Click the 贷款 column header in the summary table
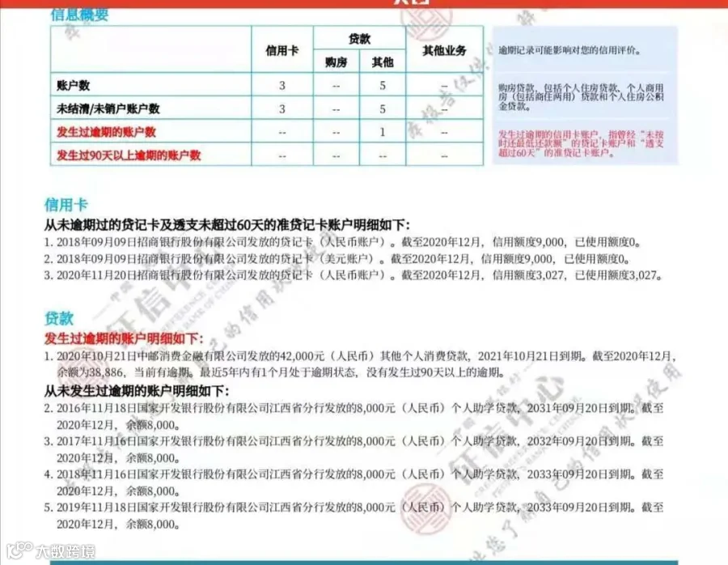The image size is (728, 565). pyautogui.click(x=359, y=39)
